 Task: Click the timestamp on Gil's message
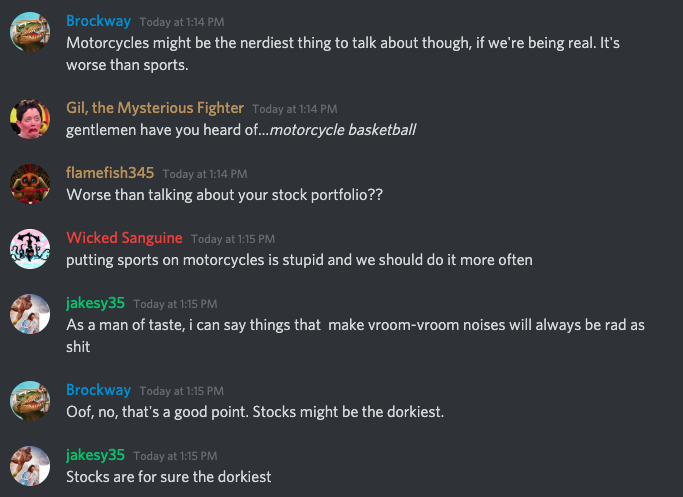(294, 109)
